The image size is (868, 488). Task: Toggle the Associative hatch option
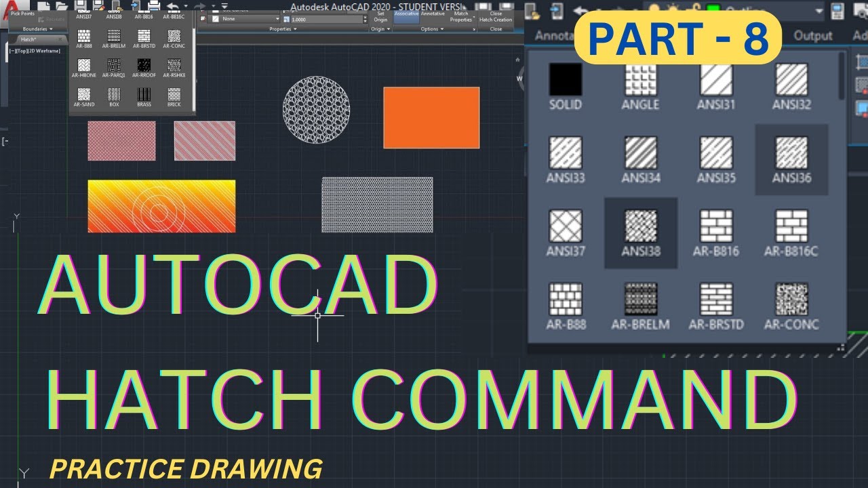tap(406, 17)
